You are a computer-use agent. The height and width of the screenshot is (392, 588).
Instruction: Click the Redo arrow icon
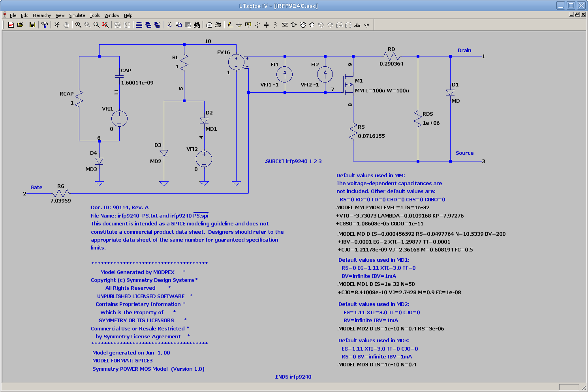(330, 25)
